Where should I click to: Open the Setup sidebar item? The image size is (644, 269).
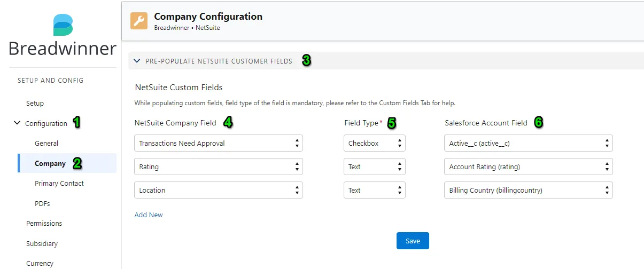pyautogui.click(x=35, y=103)
